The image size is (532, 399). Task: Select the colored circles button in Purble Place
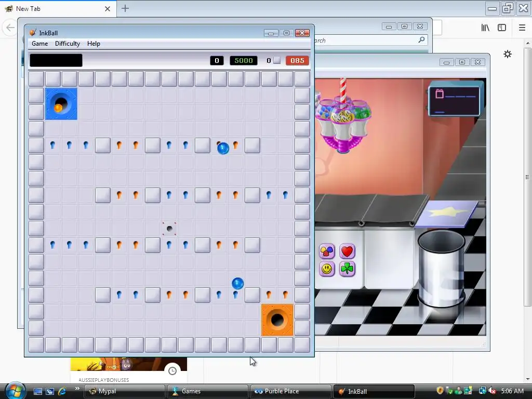pos(327,251)
